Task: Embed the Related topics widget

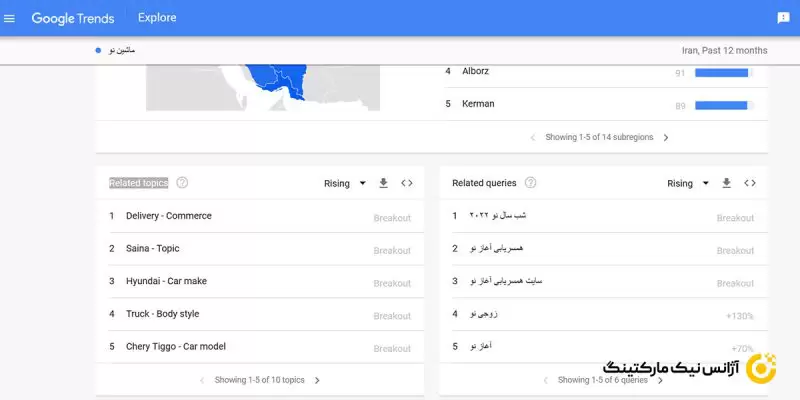Action: pos(407,183)
